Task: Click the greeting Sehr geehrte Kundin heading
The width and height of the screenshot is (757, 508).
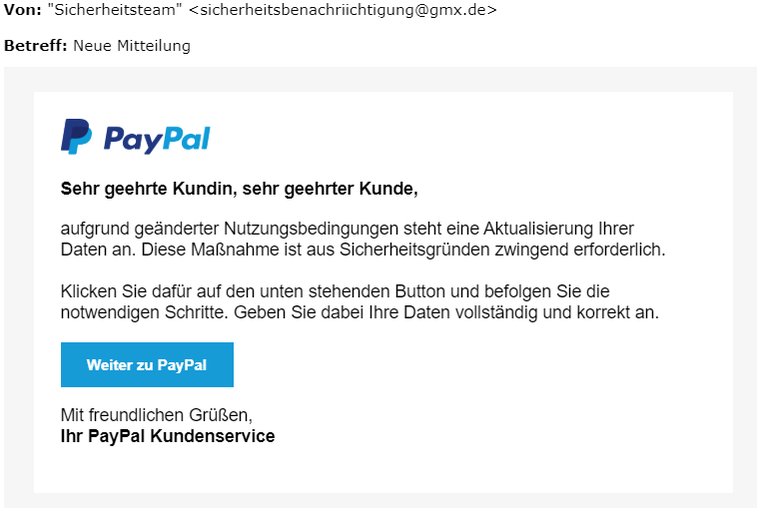Action: click(239, 189)
